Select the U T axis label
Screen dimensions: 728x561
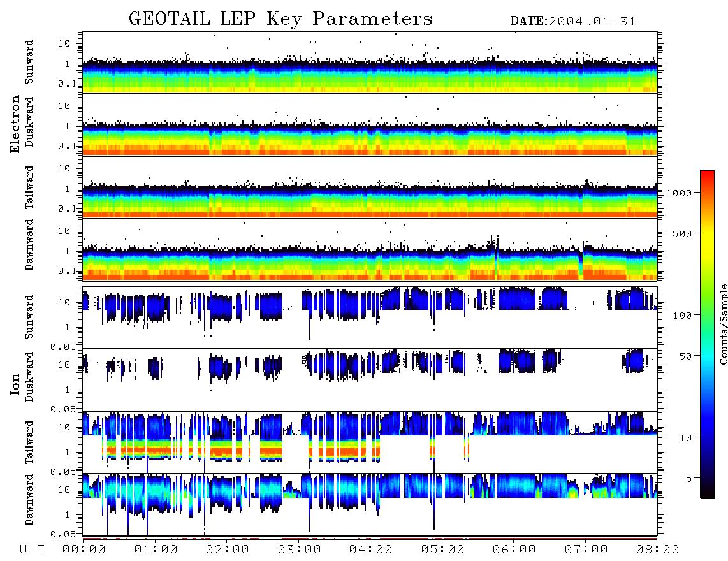click(x=32, y=550)
